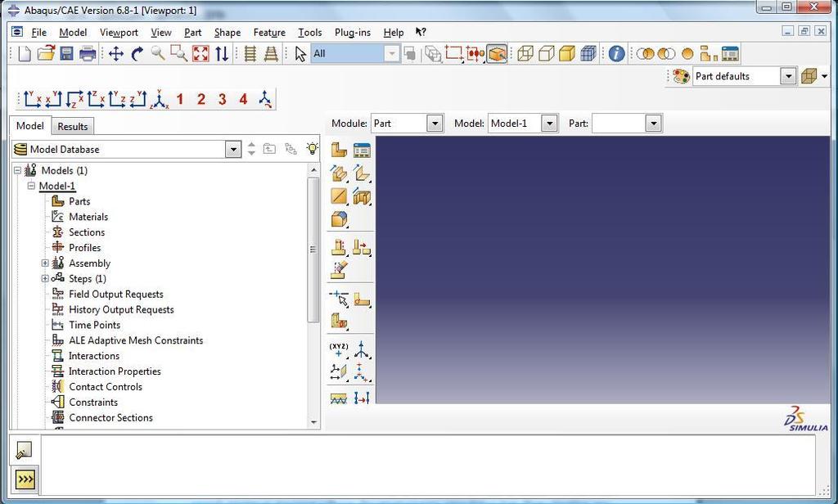Open the Viewport menu

(119, 33)
